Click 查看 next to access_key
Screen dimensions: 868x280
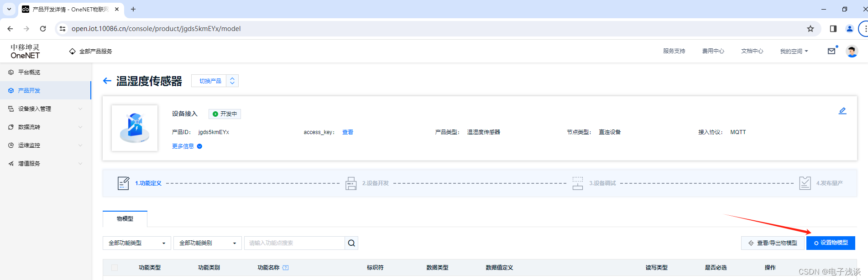tap(348, 132)
